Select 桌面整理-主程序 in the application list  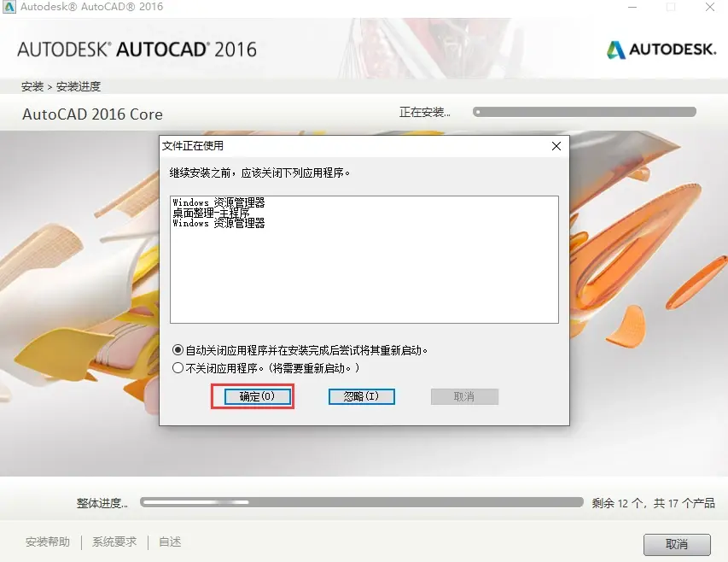tap(212, 213)
